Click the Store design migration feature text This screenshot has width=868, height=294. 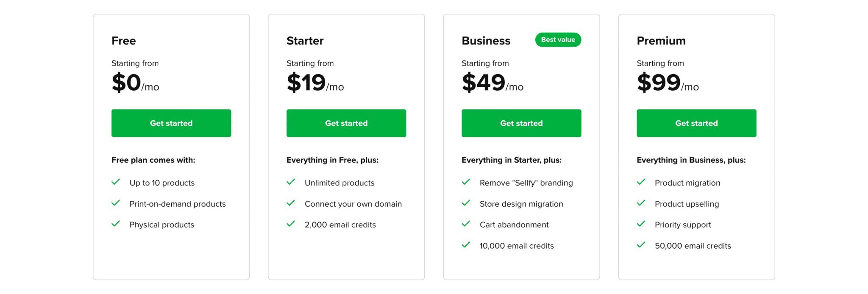tap(521, 204)
